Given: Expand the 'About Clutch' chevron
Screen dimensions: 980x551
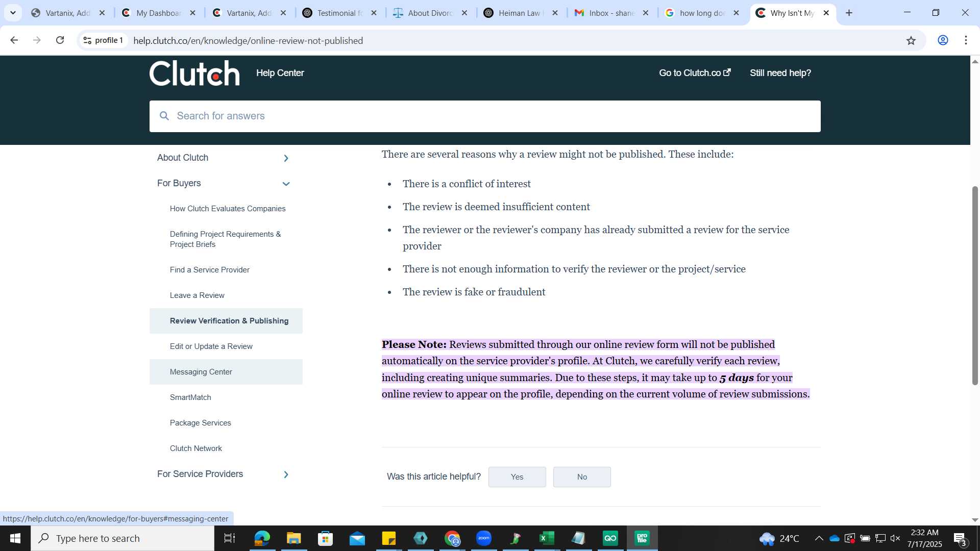Looking at the screenshot, I should tap(286, 158).
